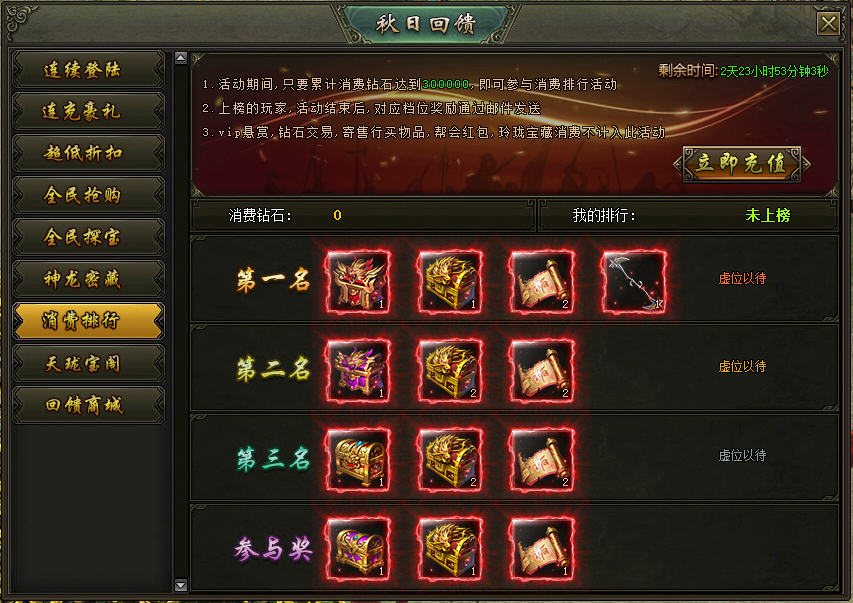Viewport: 853px width, 603px height.
Task: Open the 超低折扣 tab
Action: coord(88,153)
